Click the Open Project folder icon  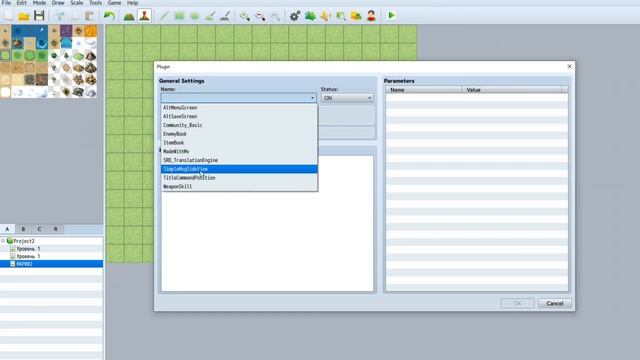[24, 16]
